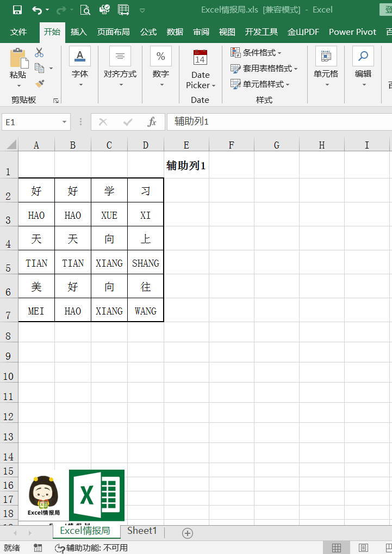Select cell E1 with 辅助列1
This screenshot has width=392, height=554.
pos(186,165)
